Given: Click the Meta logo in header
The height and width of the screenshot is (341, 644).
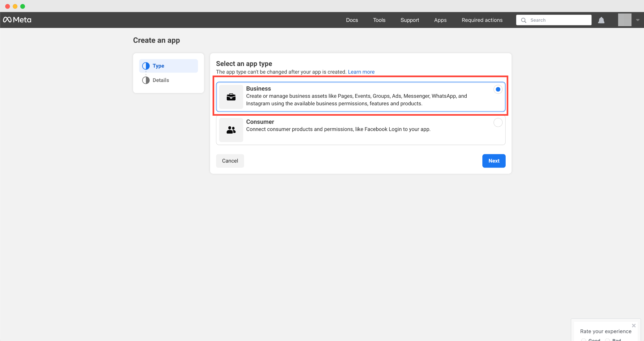Looking at the screenshot, I should coord(17,20).
